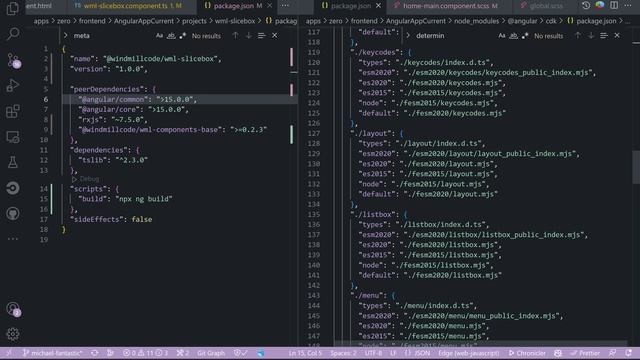Close the left find widget
The image size is (640, 360).
275,36
